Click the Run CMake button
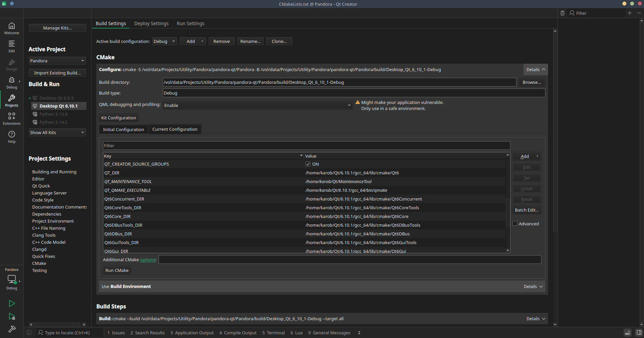Image resolution: width=644 pixels, height=338 pixels. coord(117,271)
